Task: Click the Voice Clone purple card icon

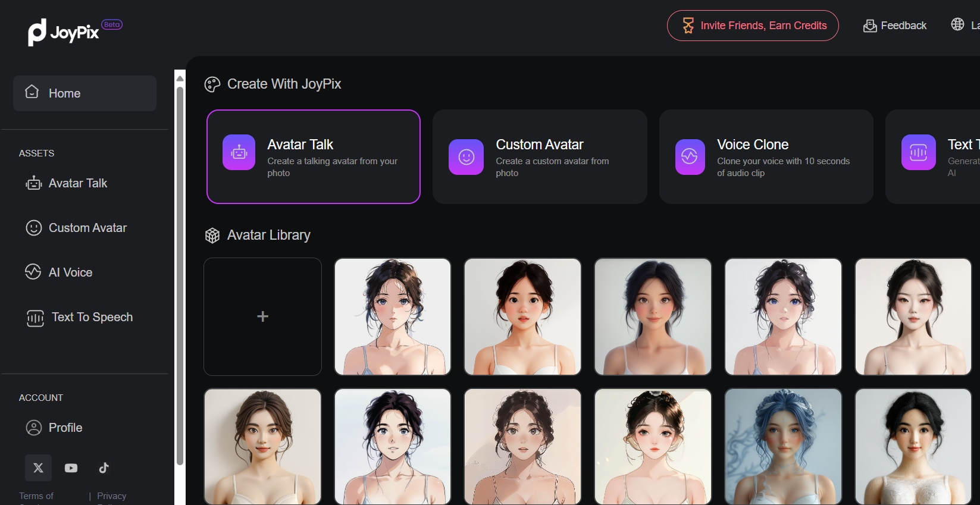Action: pos(690,157)
